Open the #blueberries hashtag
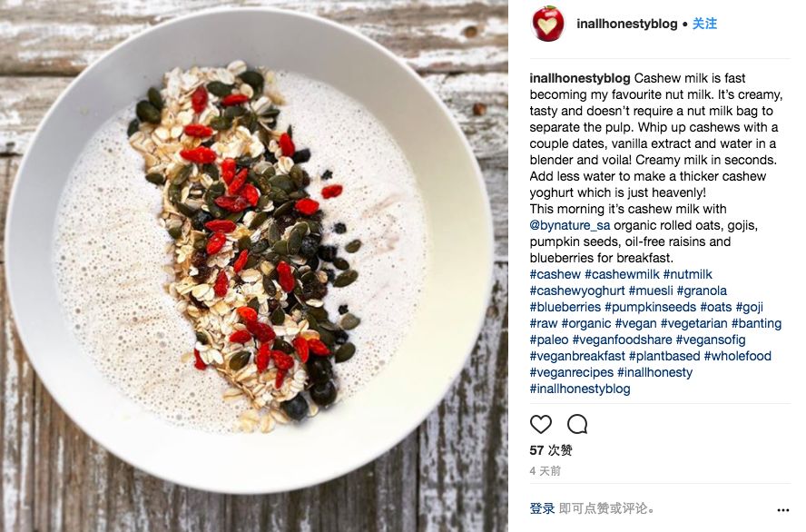 coord(565,307)
